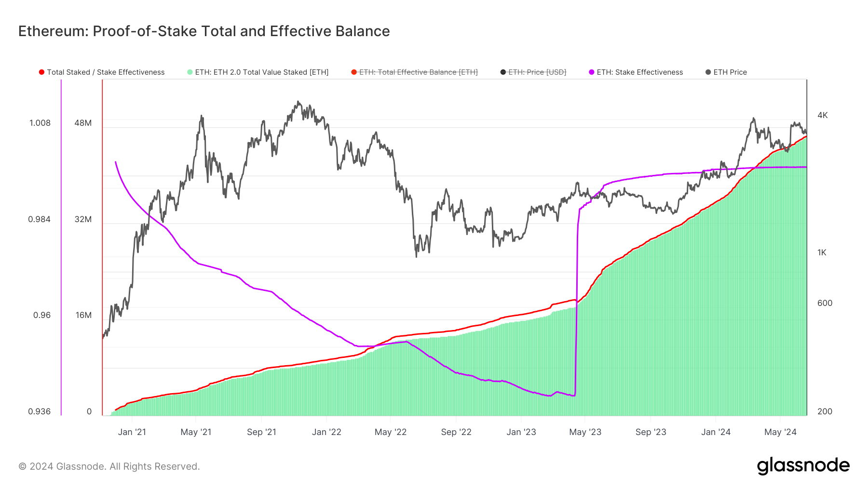This screenshot has width=868, height=488.
Task: Toggle the Total Staked / Stake Effectiveness legend label
Action: pyautogui.click(x=106, y=72)
